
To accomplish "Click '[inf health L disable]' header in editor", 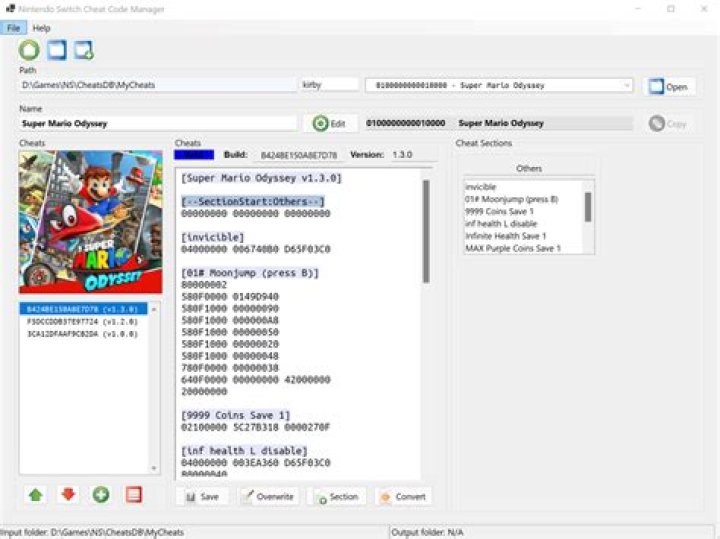I will [x=244, y=450].
